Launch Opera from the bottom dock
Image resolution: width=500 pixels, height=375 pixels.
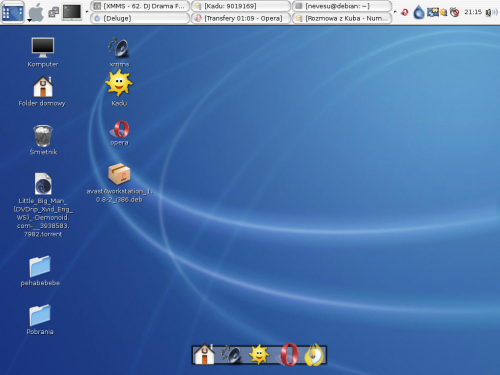288,355
